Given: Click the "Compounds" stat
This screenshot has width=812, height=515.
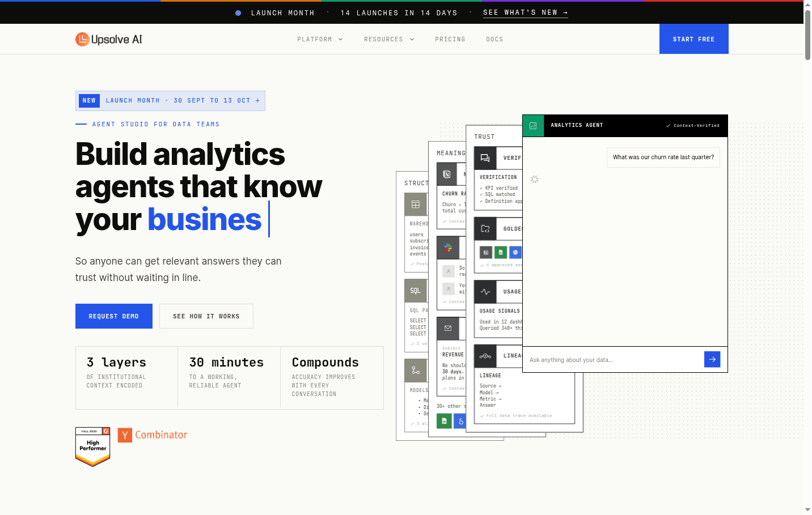Looking at the screenshot, I should [332, 378].
